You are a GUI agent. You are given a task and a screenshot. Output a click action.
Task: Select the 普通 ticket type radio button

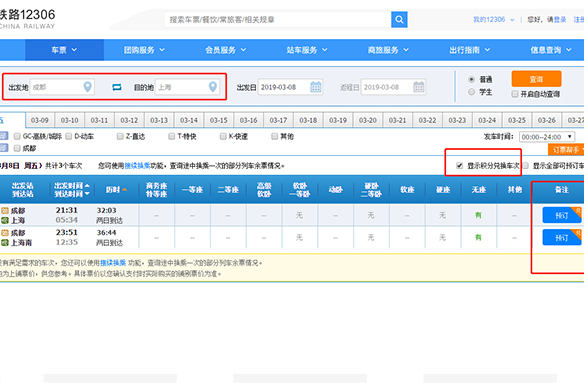[x=472, y=79]
